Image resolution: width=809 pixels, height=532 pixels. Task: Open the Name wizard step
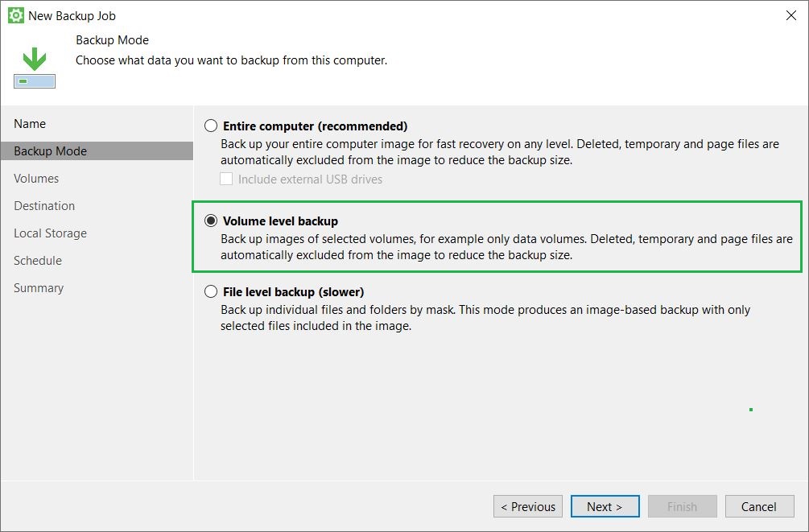30,123
